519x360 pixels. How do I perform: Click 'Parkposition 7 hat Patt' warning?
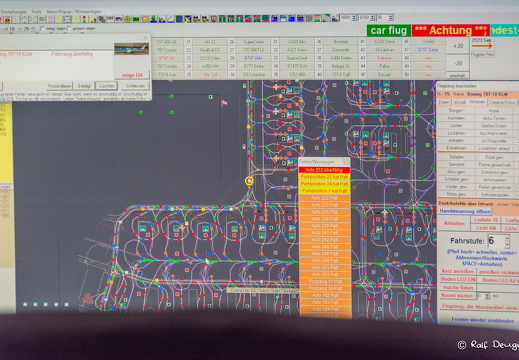324,191
